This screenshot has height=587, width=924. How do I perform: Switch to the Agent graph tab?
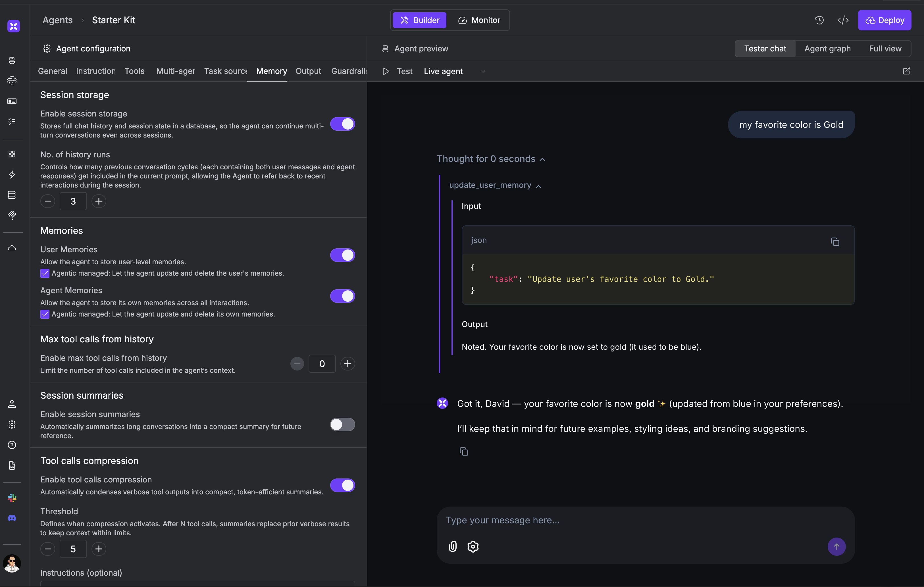click(827, 48)
